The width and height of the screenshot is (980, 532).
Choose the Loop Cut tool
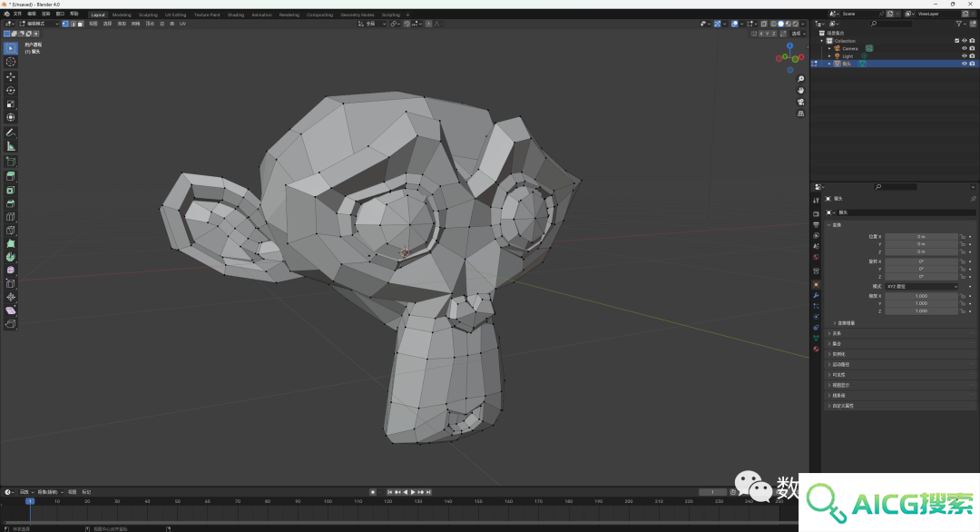(11, 217)
